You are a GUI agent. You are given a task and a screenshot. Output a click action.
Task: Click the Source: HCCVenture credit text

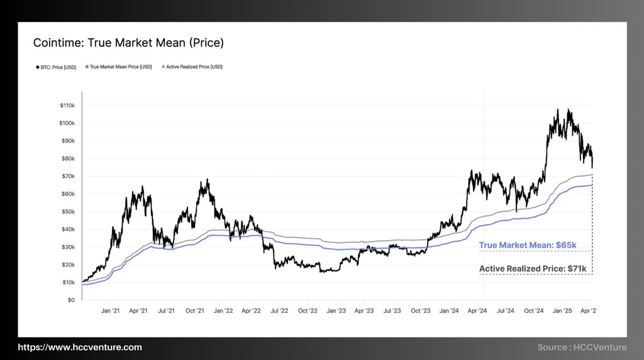pos(582,347)
